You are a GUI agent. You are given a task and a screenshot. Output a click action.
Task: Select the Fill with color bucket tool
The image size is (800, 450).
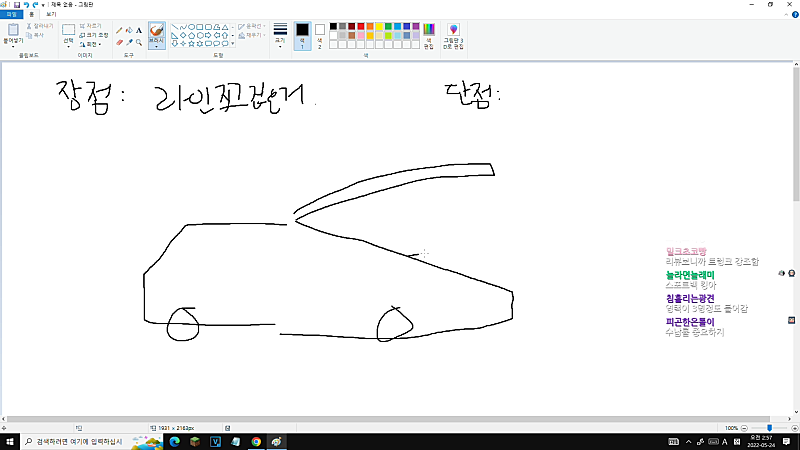coord(129,31)
